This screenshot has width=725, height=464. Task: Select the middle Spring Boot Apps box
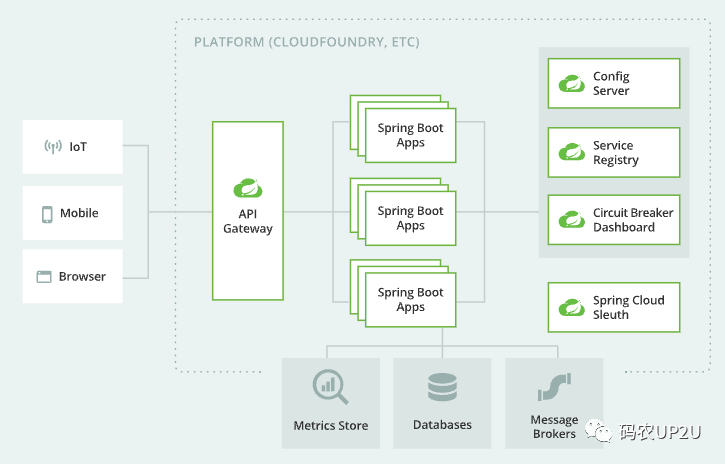pyautogui.click(x=411, y=218)
